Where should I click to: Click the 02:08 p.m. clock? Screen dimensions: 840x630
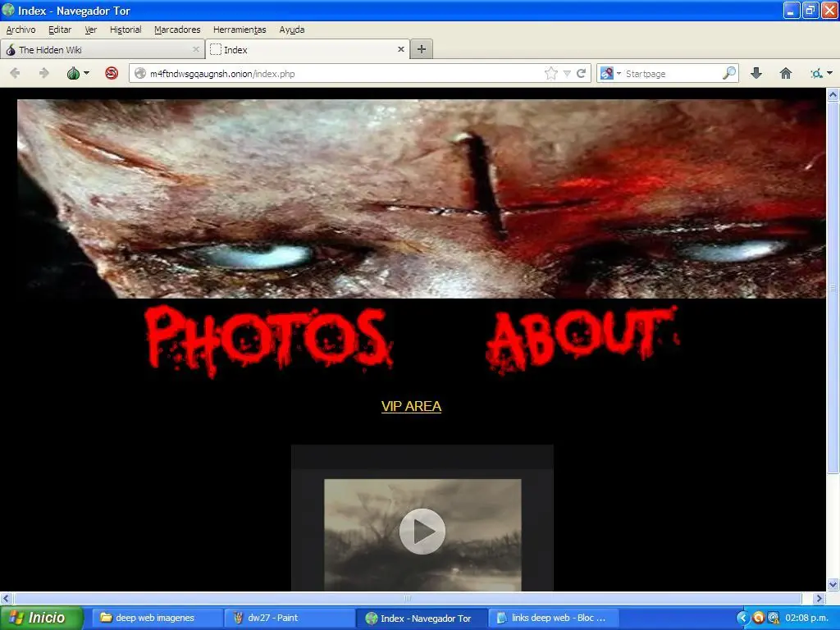pos(807,618)
